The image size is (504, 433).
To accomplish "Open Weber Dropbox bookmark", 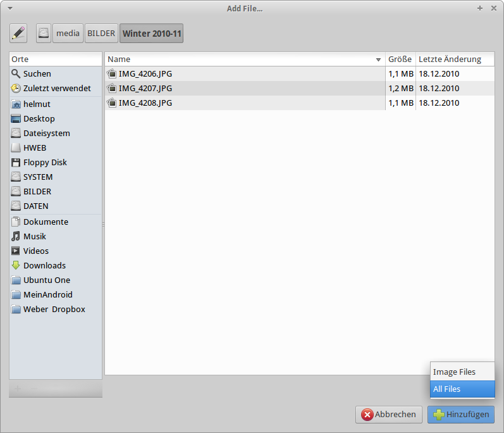I will coord(54,310).
